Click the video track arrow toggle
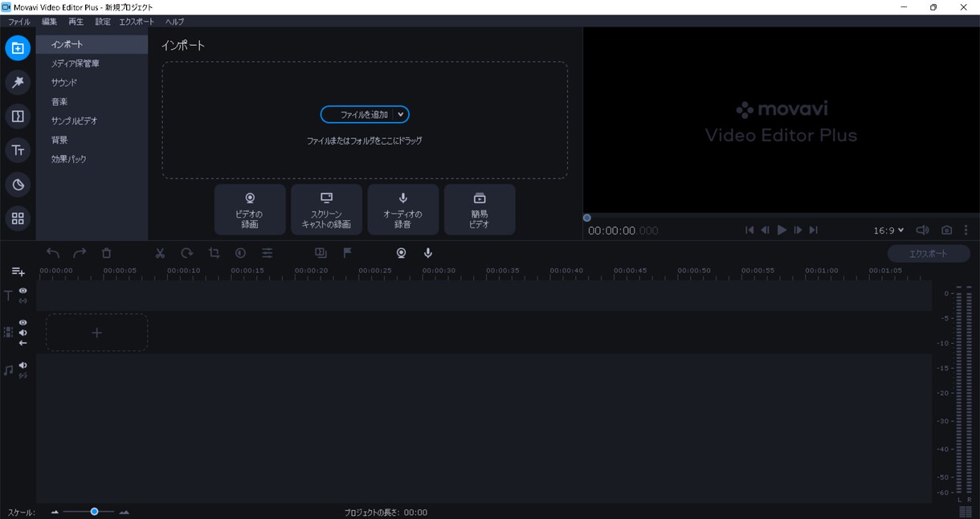This screenshot has height=519, width=980. tap(23, 343)
